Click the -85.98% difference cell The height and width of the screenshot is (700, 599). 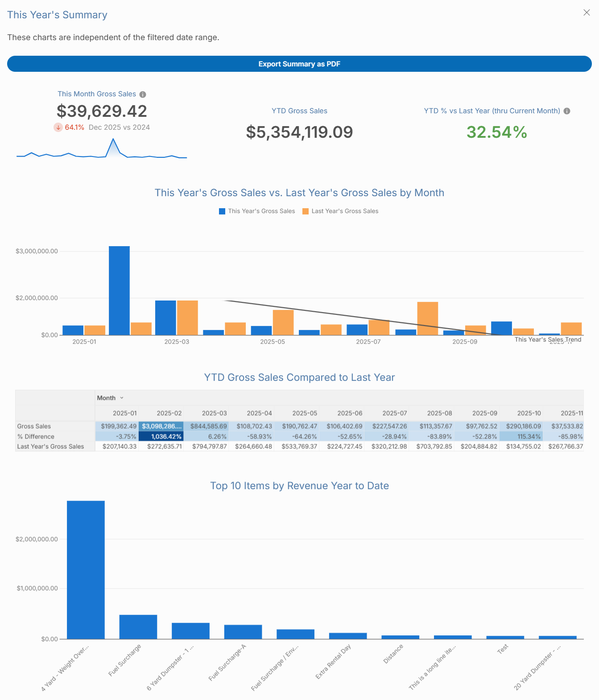564,436
